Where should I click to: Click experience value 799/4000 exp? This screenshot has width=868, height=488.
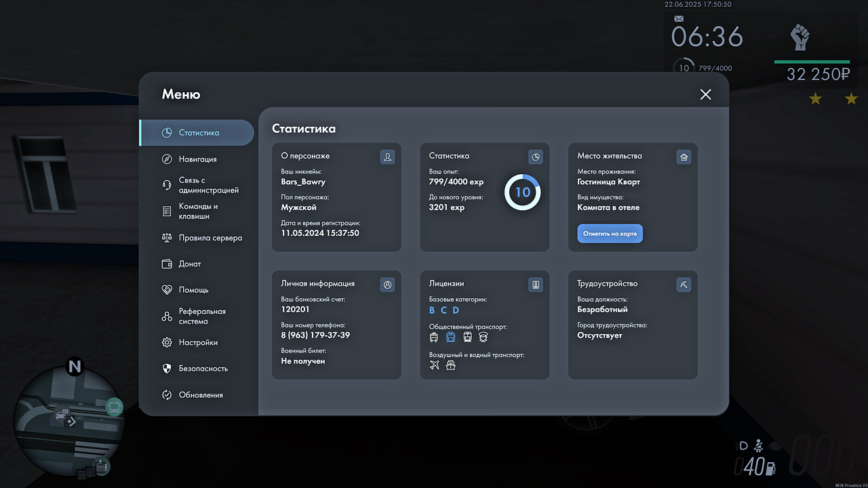pyautogui.click(x=456, y=182)
